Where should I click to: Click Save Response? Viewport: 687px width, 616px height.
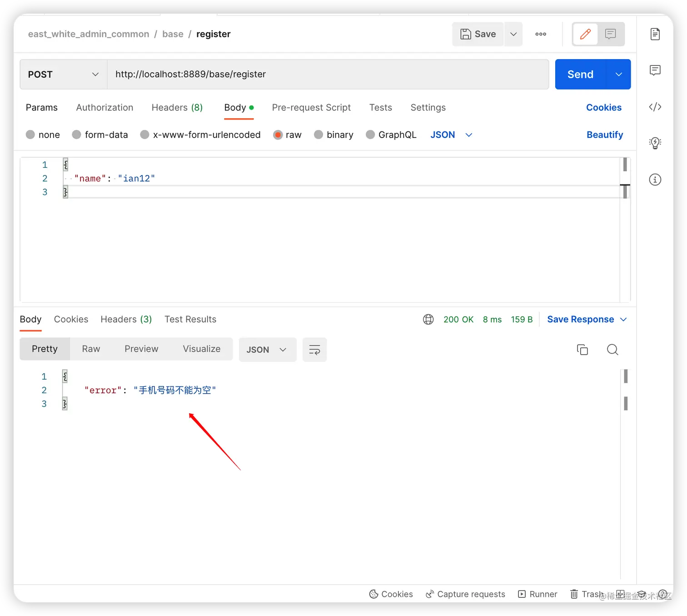pyautogui.click(x=580, y=320)
